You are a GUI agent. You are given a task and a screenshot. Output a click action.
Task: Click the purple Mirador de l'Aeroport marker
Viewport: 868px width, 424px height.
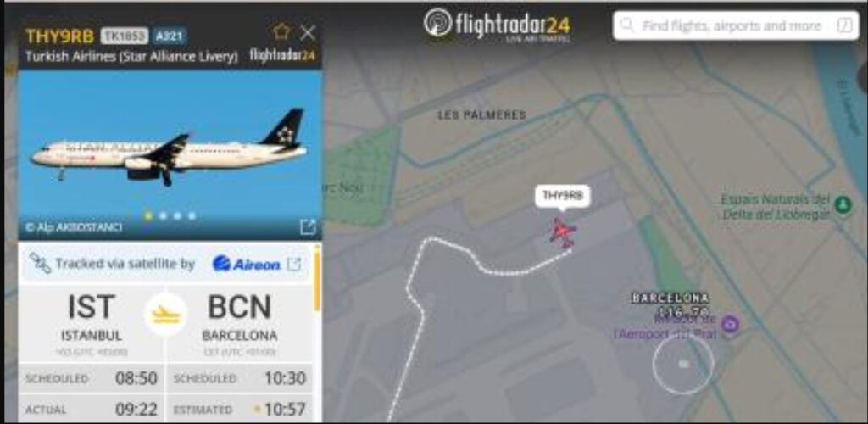730,323
